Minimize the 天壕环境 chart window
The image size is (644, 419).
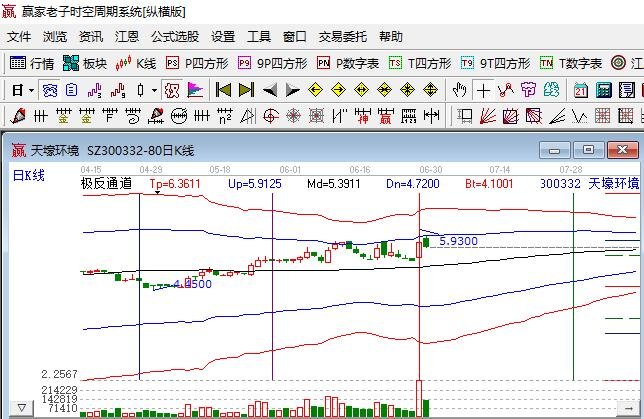pyautogui.click(x=554, y=150)
